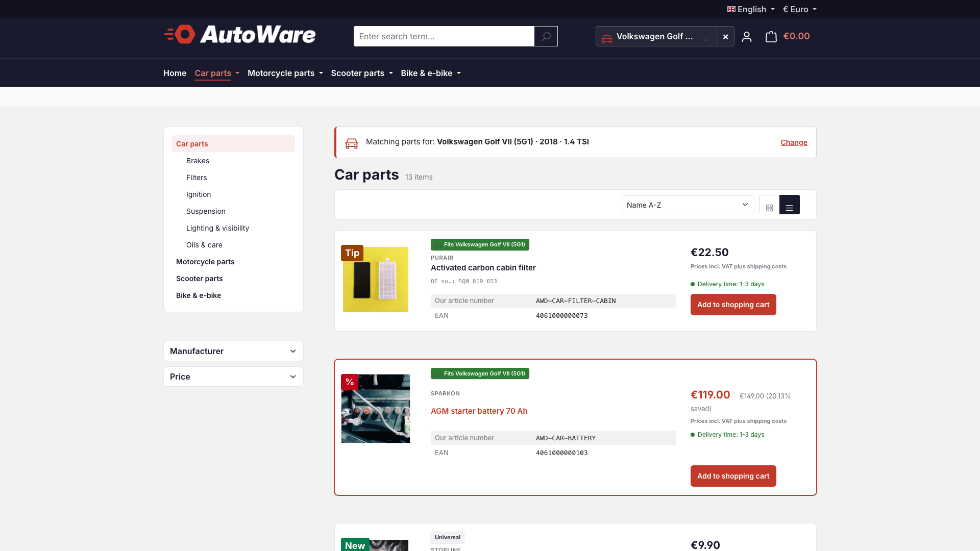The height and width of the screenshot is (551, 980).
Task: Click the cart total €0.00
Action: (x=796, y=36)
